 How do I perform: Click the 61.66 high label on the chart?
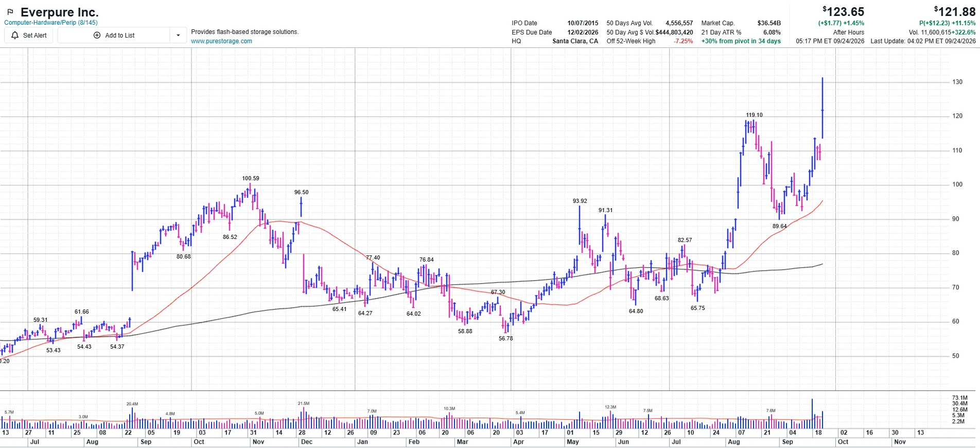(x=82, y=312)
